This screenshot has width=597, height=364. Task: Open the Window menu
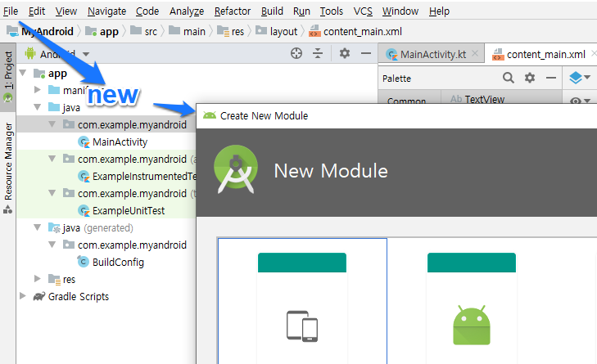tap(400, 11)
